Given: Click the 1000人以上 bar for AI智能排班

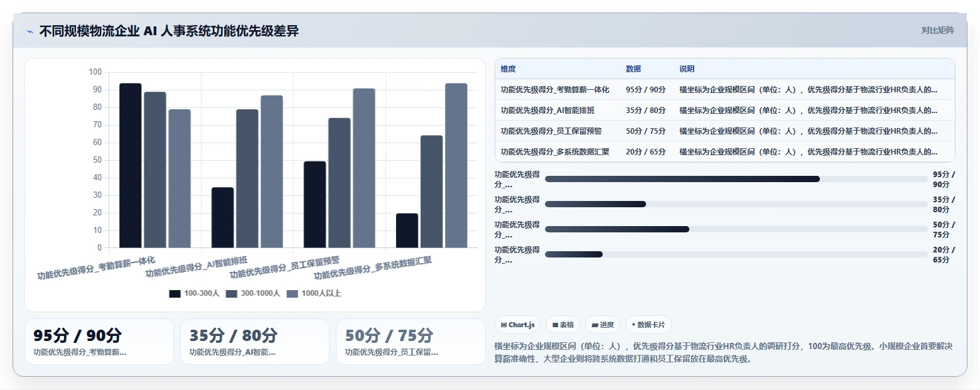Looking at the screenshot, I should 272,172.
